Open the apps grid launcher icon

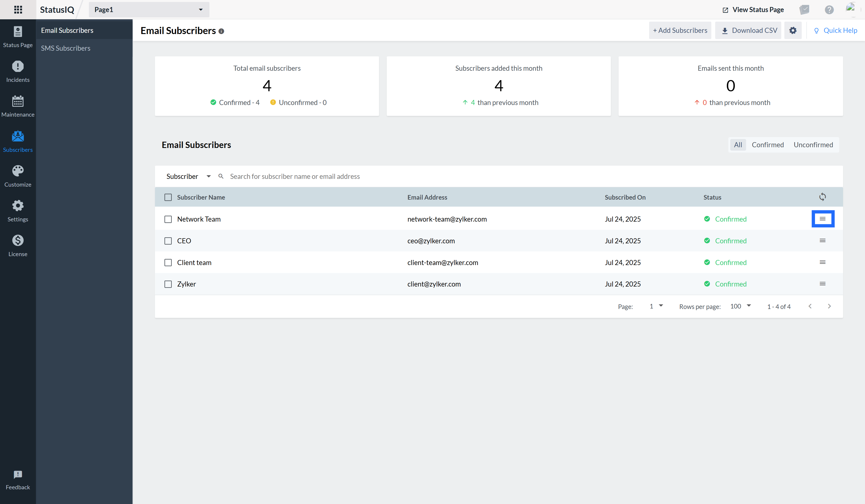pyautogui.click(x=18, y=10)
